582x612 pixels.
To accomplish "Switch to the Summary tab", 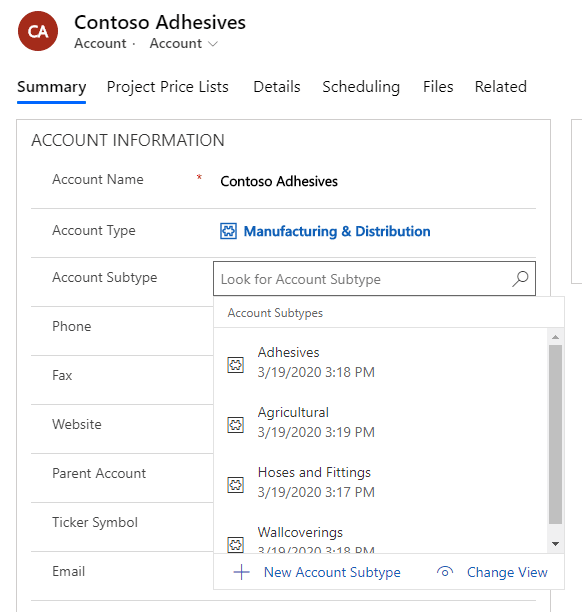I will (x=52, y=87).
